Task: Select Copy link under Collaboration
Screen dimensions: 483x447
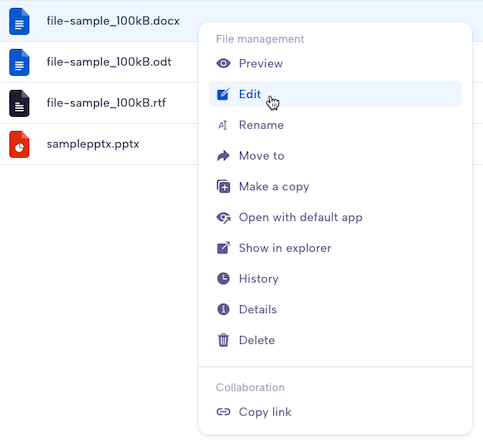Action: pos(335,412)
